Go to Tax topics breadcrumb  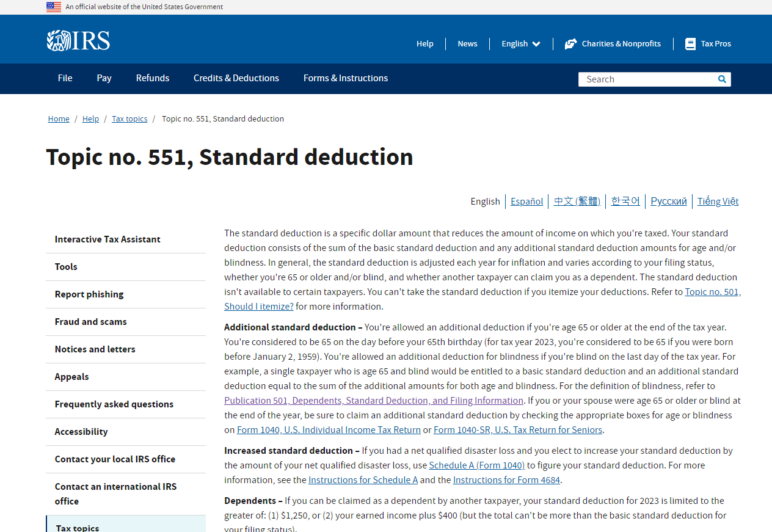pyautogui.click(x=129, y=119)
